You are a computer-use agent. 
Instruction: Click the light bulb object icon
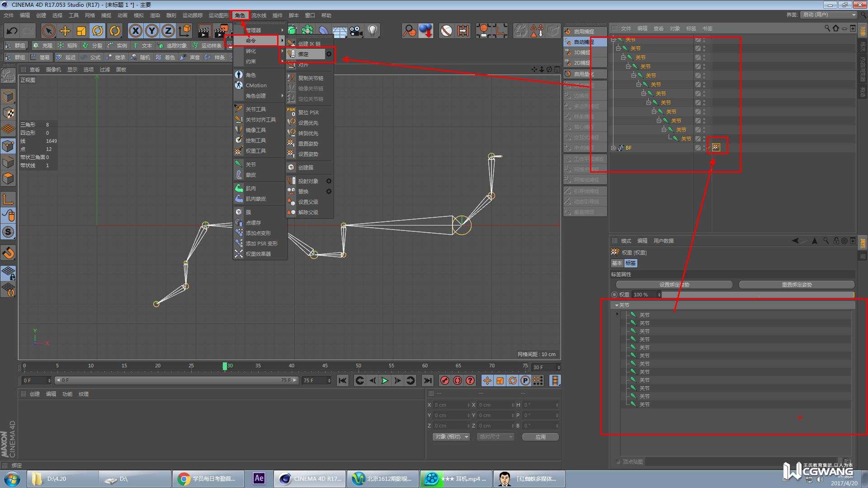[x=373, y=31]
